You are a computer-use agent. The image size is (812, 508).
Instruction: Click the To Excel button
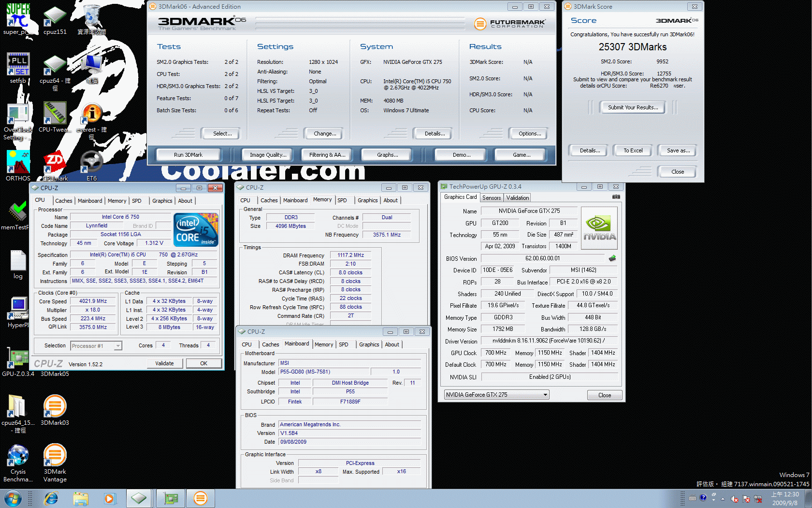(633, 150)
